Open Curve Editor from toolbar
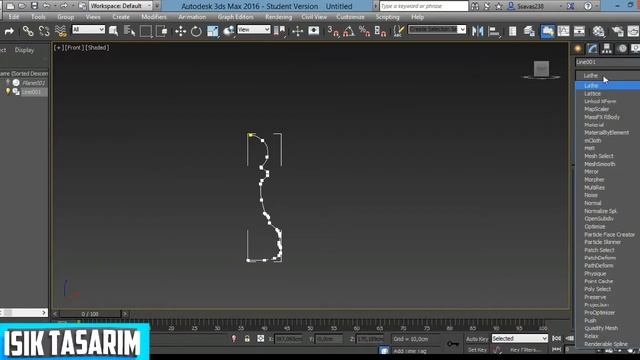This screenshot has height=360, width=640. 563,31
